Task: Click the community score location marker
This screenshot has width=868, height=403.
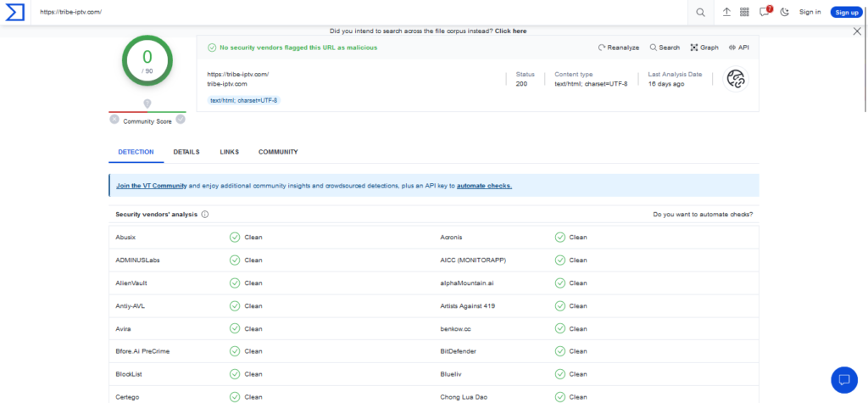Action: click(x=147, y=104)
